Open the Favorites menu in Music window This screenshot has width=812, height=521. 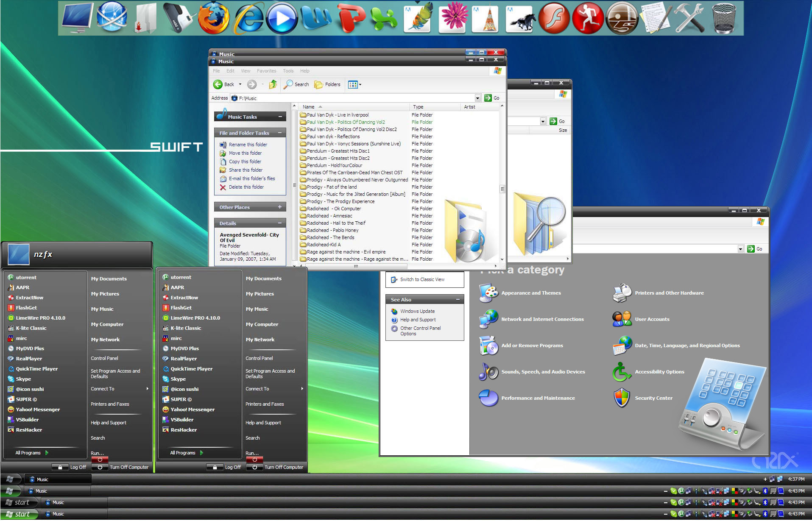click(x=266, y=71)
